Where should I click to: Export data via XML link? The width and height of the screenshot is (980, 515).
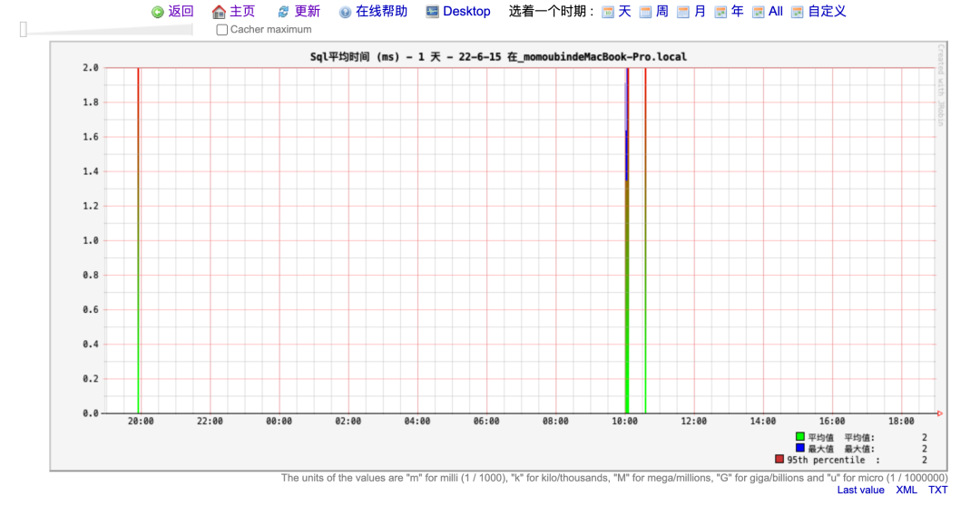[906, 490]
